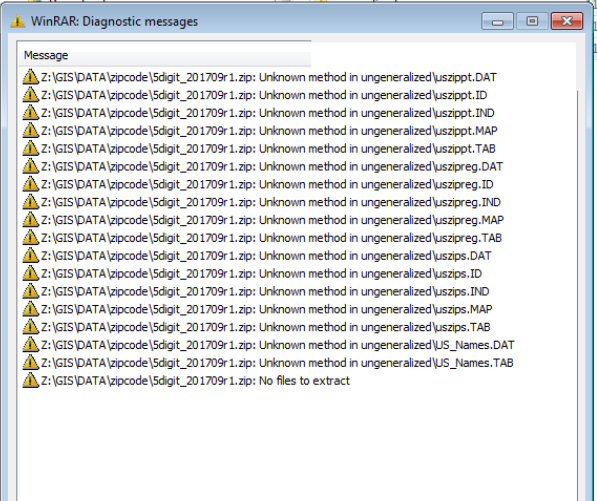Image resolution: width=597 pixels, height=501 pixels.
Task: Click warning icon for uszips.MAP row
Action: coord(30,310)
